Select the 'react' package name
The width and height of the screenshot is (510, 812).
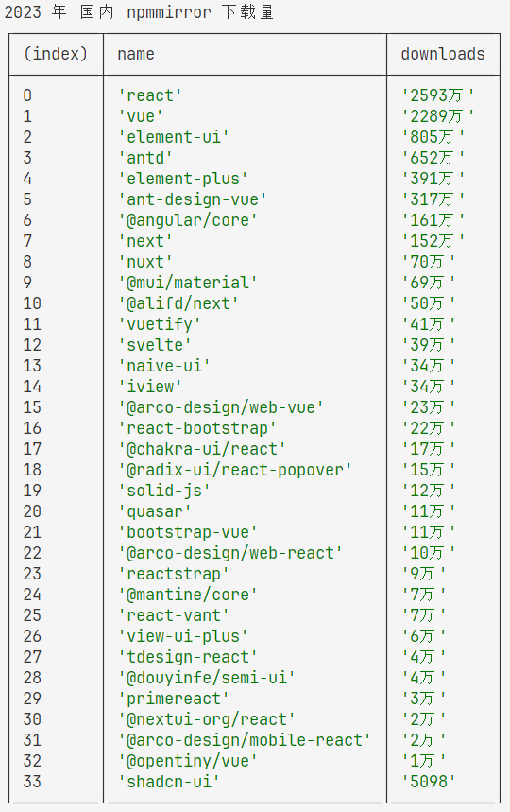(x=150, y=95)
